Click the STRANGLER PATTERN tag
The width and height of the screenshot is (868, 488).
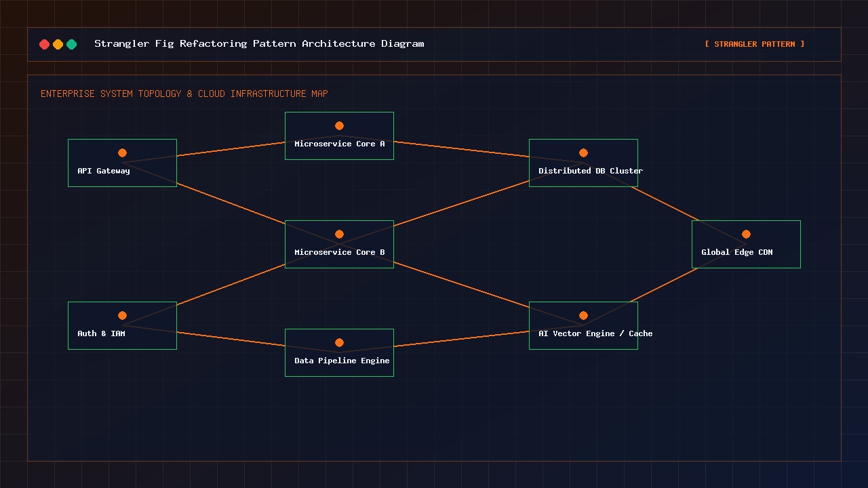(755, 44)
